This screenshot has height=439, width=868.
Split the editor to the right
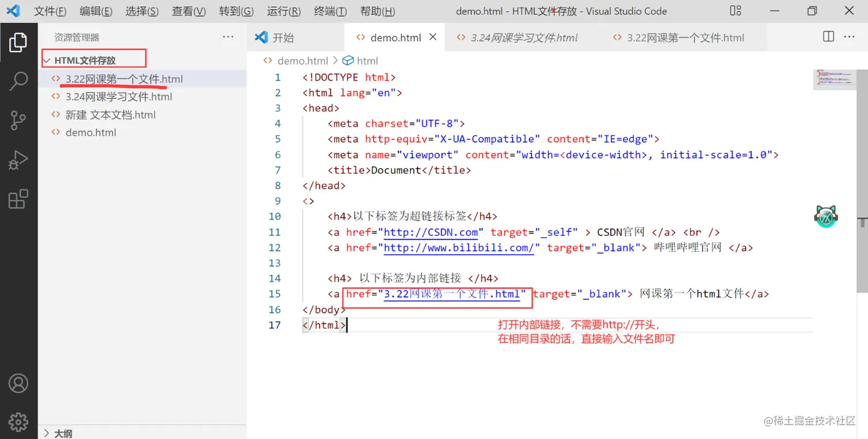(x=828, y=37)
